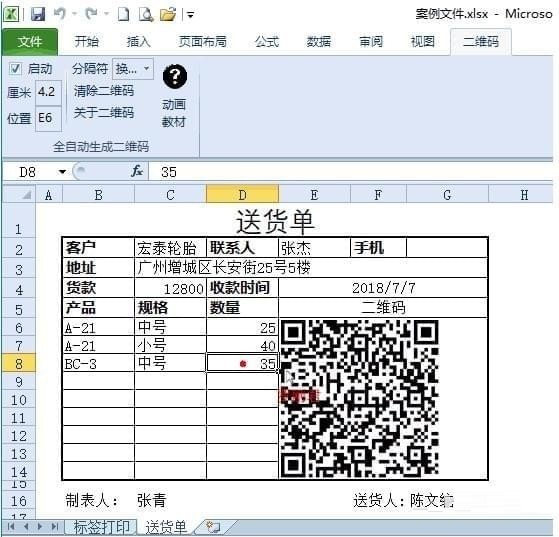Click the insert function fx icon
Image resolution: width=559 pixels, height=537 pixels.
[137, 172]
